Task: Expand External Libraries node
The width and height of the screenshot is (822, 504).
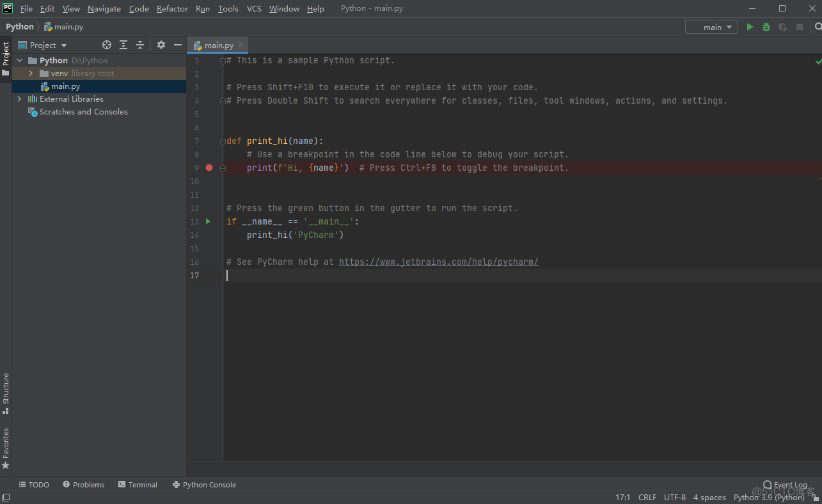Action: 19,98
